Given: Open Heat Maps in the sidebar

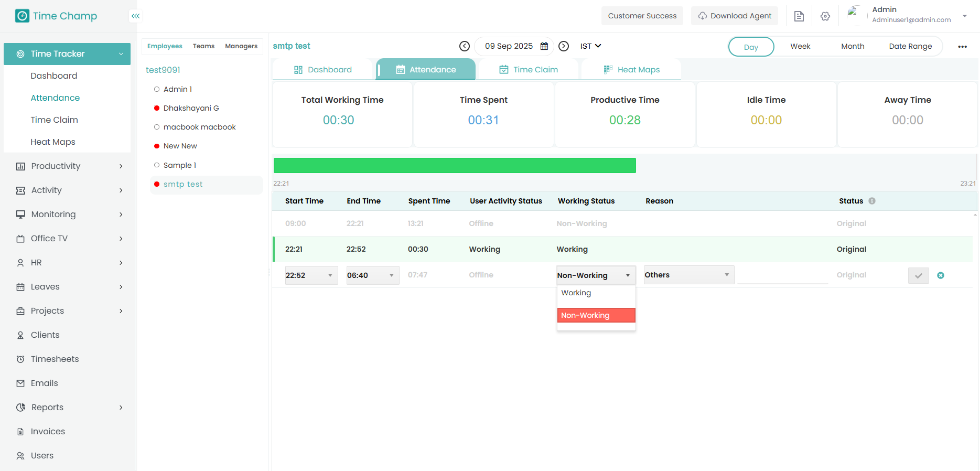Looking at the screenshot, I should 53,142.
